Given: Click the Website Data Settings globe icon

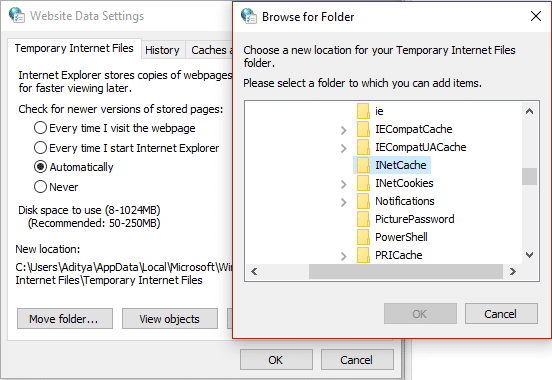Looking at the screenshot, I should (17, 15).
